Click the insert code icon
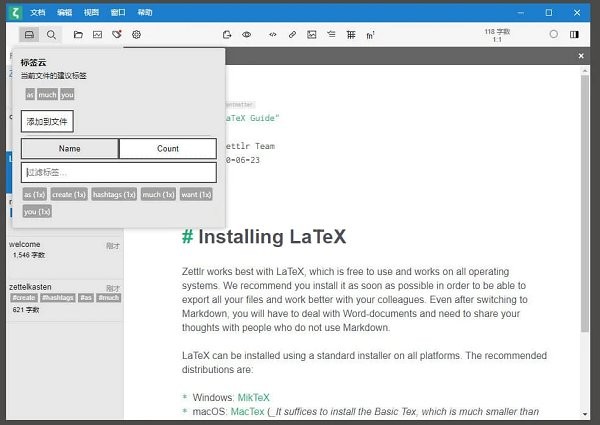 (272, 34)
